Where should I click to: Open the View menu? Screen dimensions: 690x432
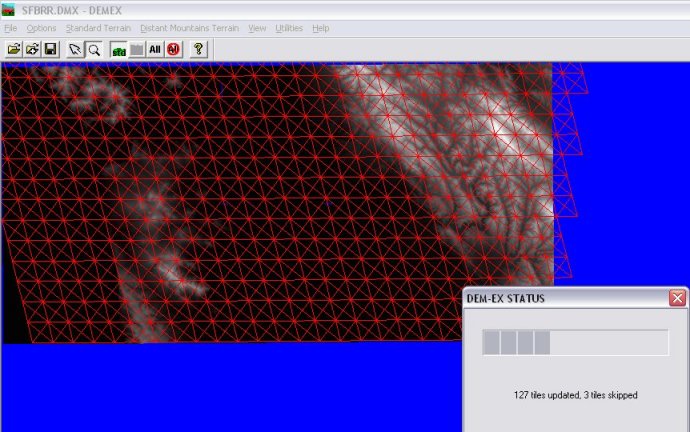[x=257, y=28]
